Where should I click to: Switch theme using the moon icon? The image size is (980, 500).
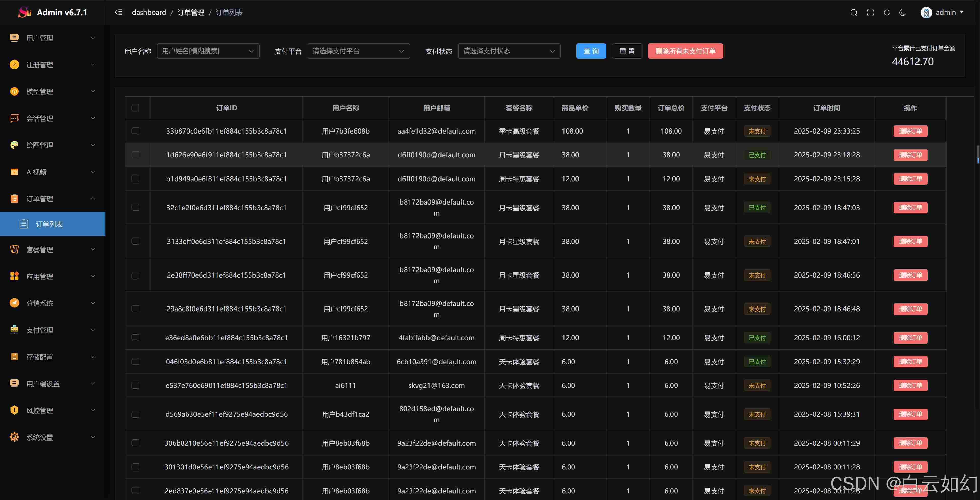(x=902, y=13)
